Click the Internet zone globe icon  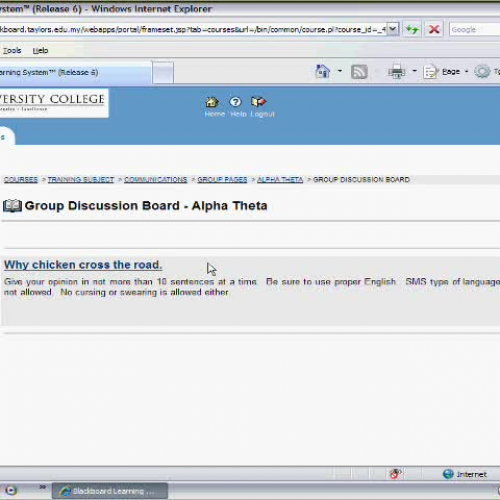pyautogui.click(x=448, y=474)
